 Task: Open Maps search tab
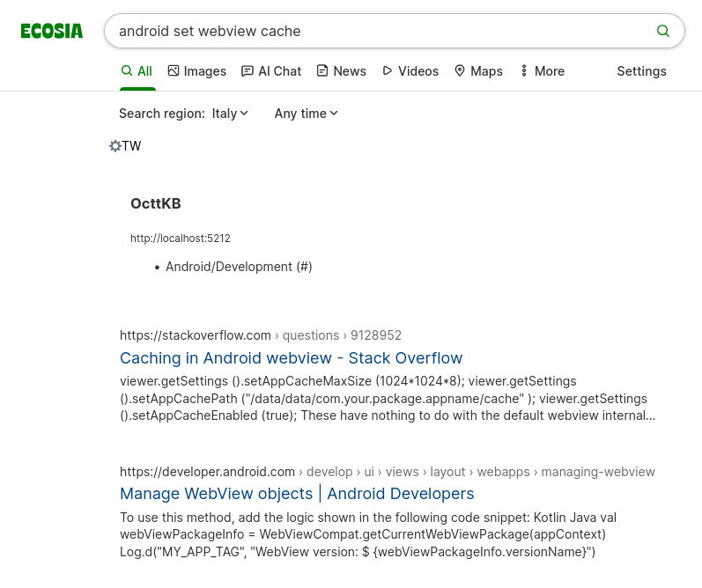click(478, 71)
